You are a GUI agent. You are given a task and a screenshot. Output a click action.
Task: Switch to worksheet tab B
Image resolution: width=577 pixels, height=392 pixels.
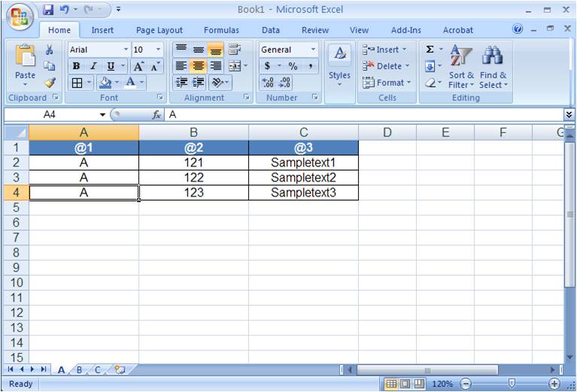click(79, 369)
